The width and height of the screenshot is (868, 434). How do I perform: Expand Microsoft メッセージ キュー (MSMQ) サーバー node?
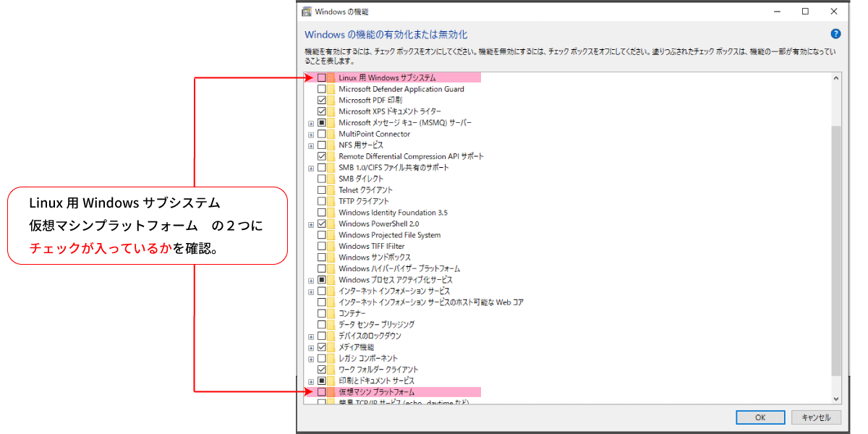click(x=311, y=123)
